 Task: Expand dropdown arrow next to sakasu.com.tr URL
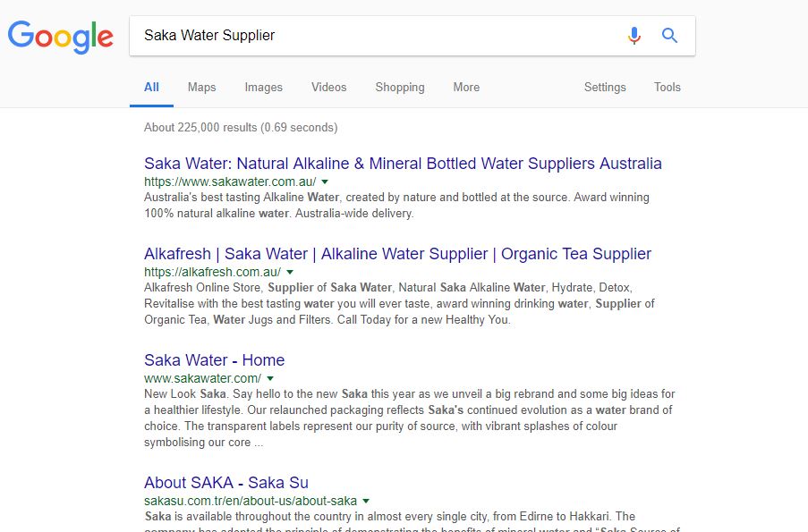click(366, 501)
